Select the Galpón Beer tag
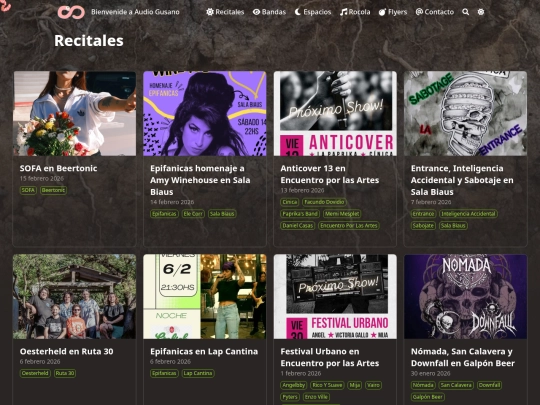This screenshot has height=405, width=540. 427,397
